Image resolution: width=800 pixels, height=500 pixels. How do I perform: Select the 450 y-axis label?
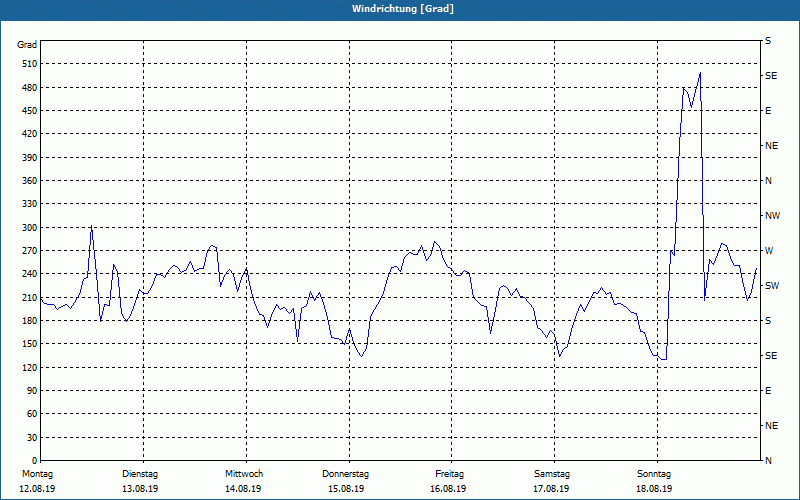pyautogui.click(x=30, y=111)
